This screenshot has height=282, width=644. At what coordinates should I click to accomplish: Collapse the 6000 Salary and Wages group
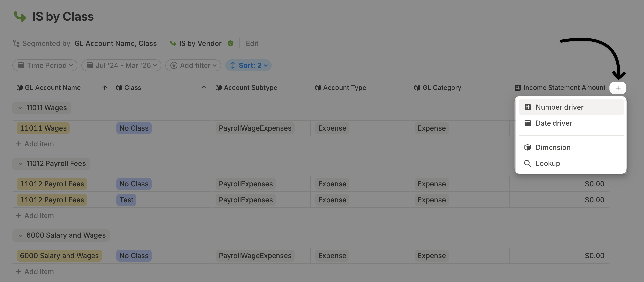20,235
